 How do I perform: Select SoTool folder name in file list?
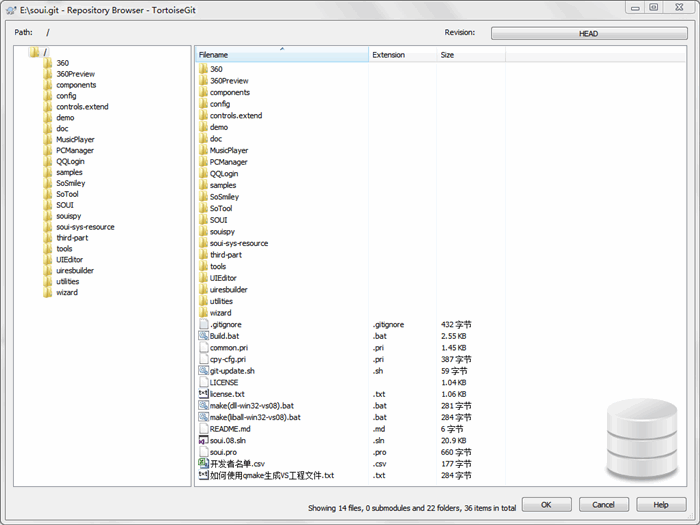[x=221, y=208]
